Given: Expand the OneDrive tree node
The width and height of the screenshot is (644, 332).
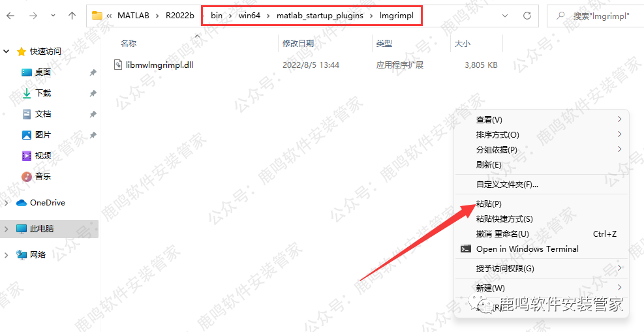Looking at the screenshot, I should (7, 203).
